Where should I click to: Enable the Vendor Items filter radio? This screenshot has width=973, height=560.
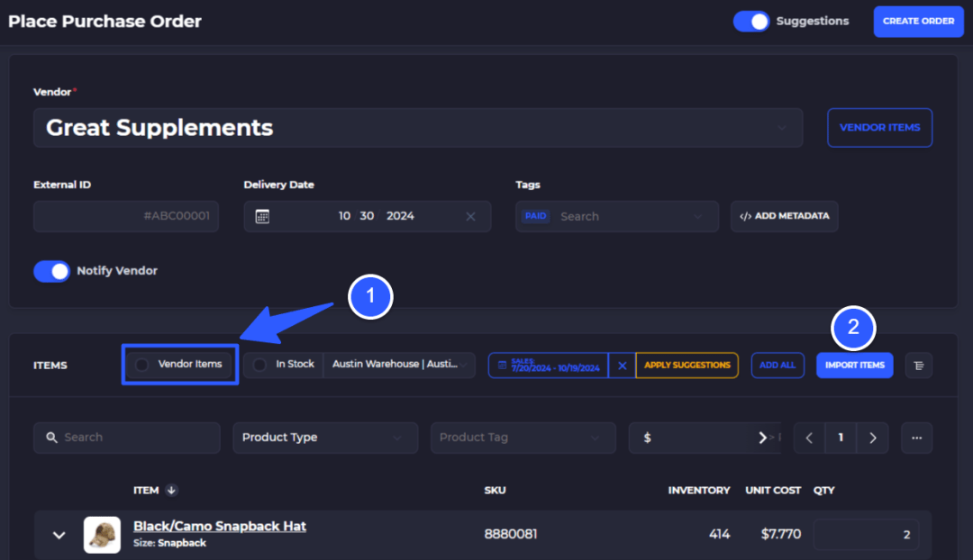(142, 365)
